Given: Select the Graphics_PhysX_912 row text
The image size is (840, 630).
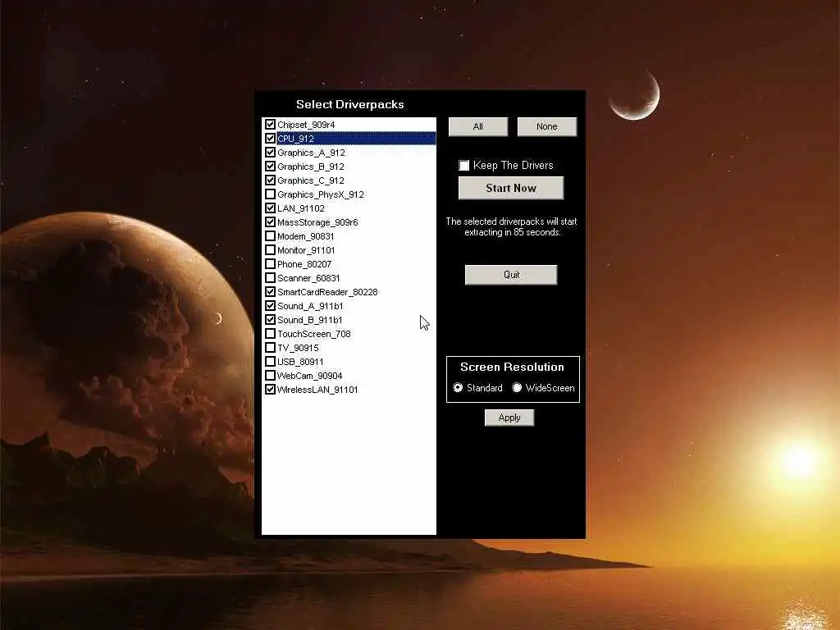Looking at the screenshot, I should pyautogui.click(x=321, y=194).
